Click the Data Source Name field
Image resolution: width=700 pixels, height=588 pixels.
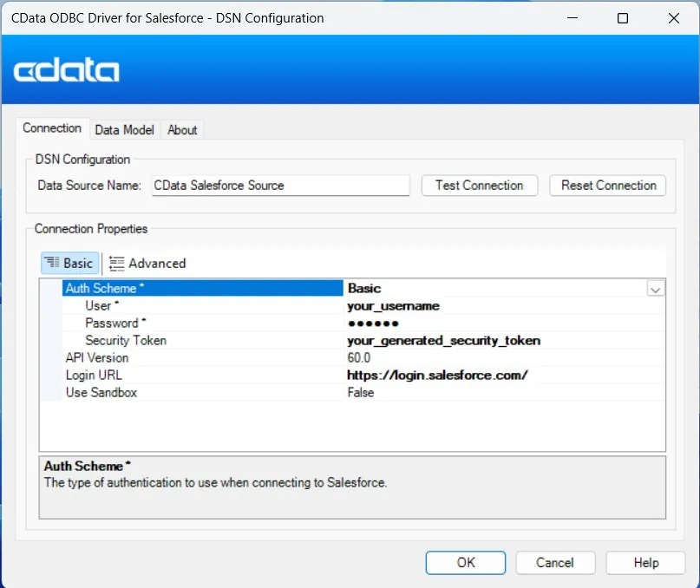coord(279,186)
